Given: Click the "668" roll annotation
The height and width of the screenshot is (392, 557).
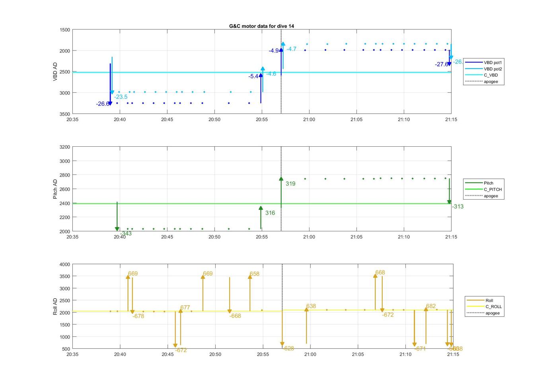Looking at the screenshot, I should (x=380, y=273).
